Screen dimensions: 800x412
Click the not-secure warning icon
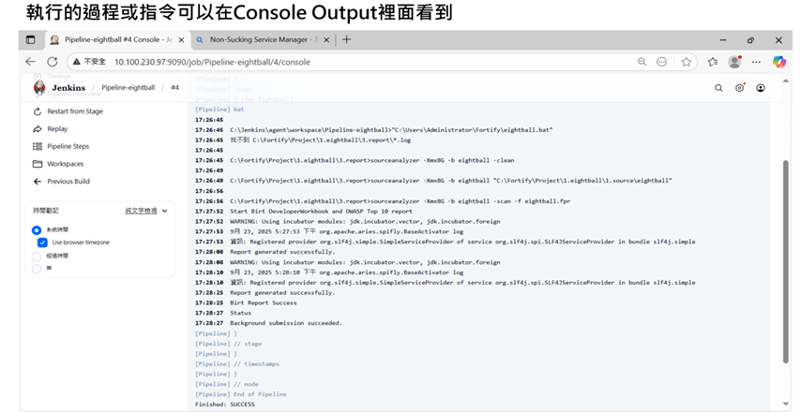click(77, 62)
